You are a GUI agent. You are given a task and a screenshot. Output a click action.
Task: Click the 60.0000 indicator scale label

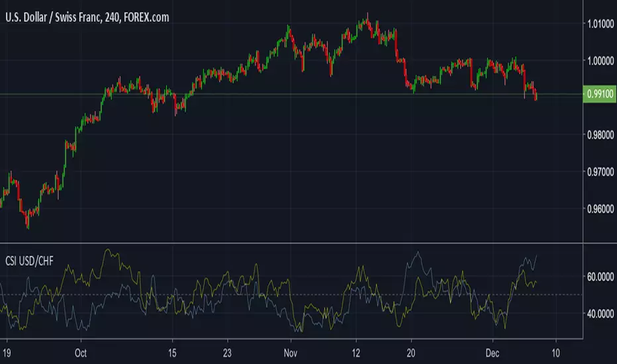(600, 277)
